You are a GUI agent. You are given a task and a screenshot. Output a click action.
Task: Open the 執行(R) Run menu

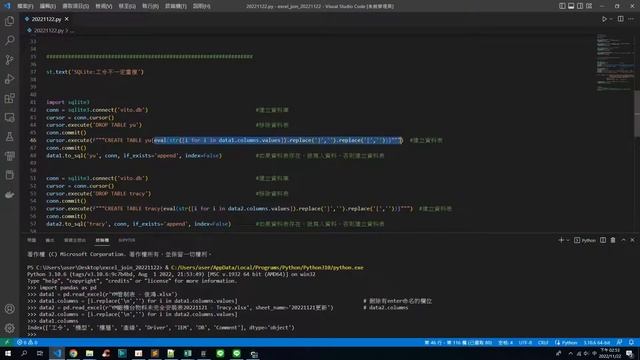[150, 6]
